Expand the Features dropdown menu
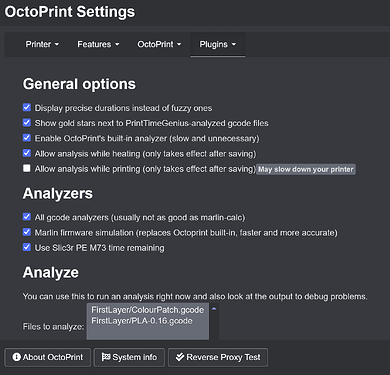This screenshot has width=390, height=375. point(98,44)
